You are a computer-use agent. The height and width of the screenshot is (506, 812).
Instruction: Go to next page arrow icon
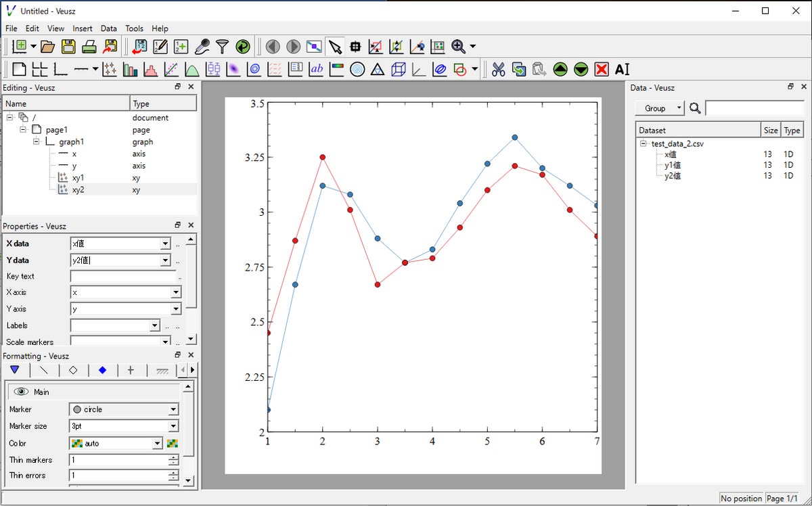coord(293,47)
